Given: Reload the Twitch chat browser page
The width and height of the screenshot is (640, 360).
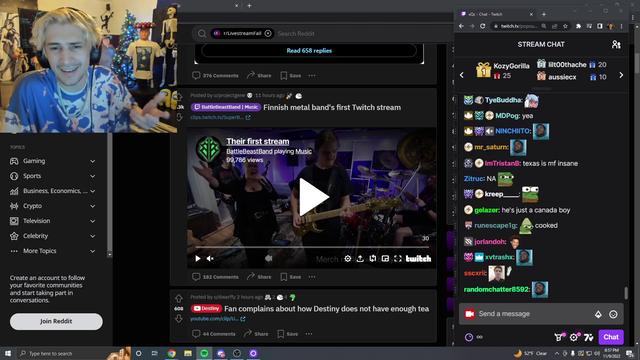Looking at the screenshot, I should pos(482,26).
